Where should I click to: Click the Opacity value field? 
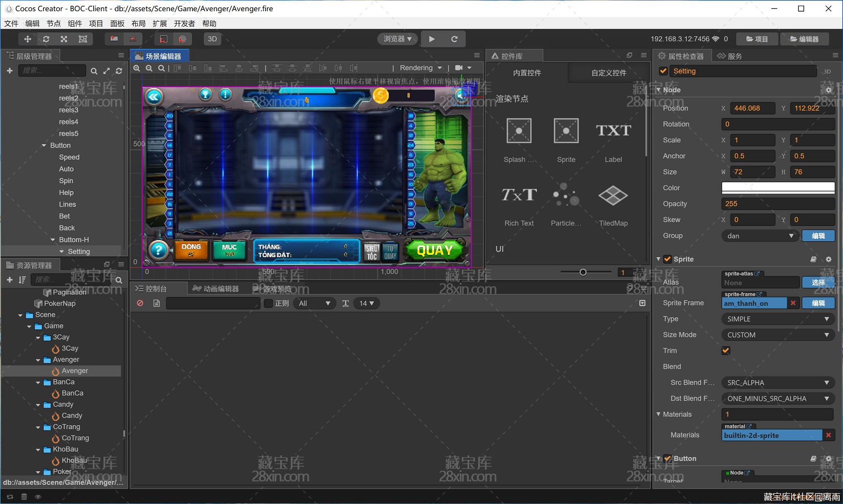click(x=778, y=203)
